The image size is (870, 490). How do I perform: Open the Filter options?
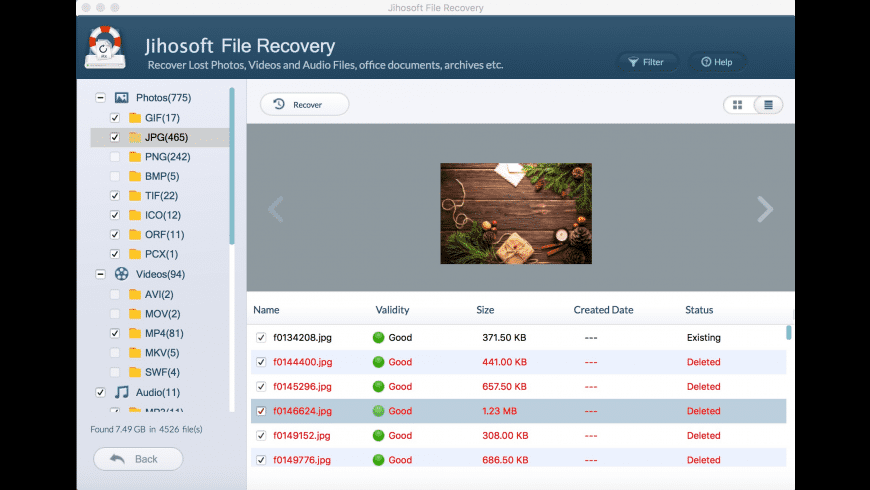click(646, 62)
